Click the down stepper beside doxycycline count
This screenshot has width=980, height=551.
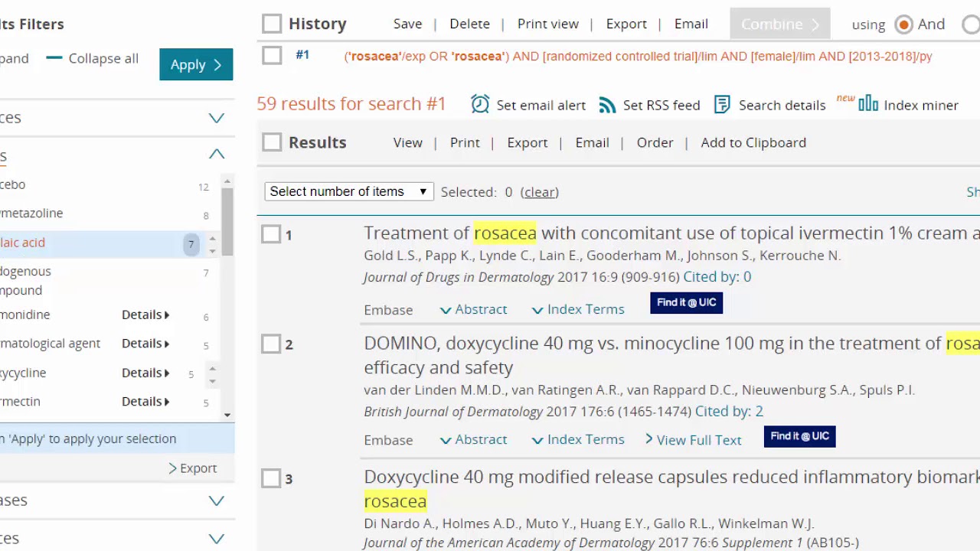click(x=212, y=380)
